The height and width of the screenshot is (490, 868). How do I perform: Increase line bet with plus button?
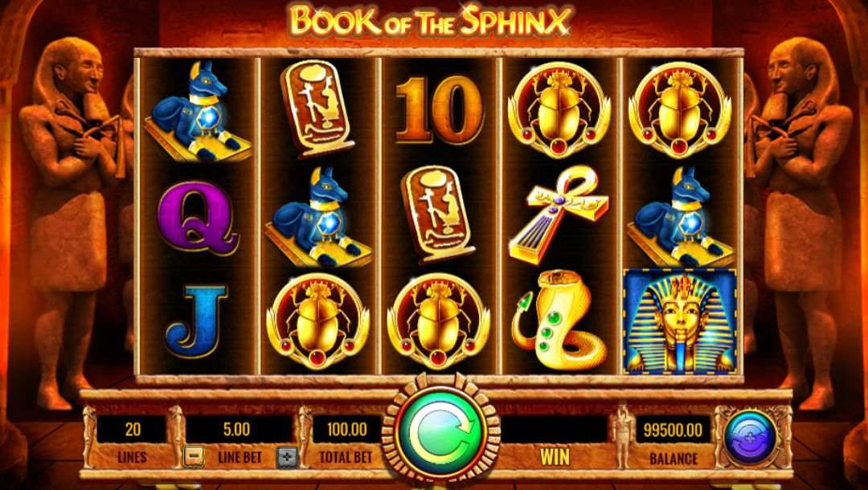(x=287, y=457)
